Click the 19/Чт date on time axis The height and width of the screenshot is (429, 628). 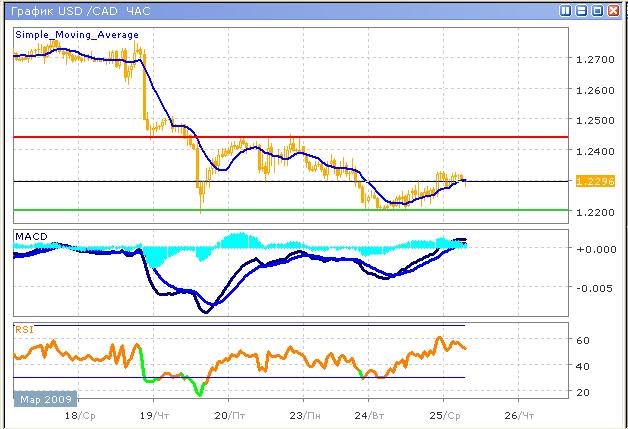(x=151, y=413)
